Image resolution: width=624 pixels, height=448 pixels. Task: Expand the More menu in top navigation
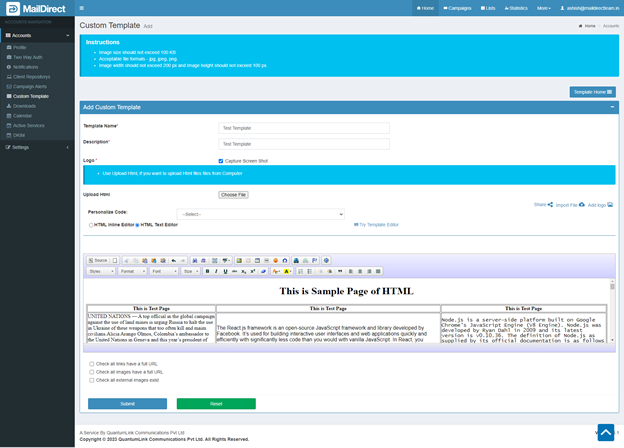[543, 8]
